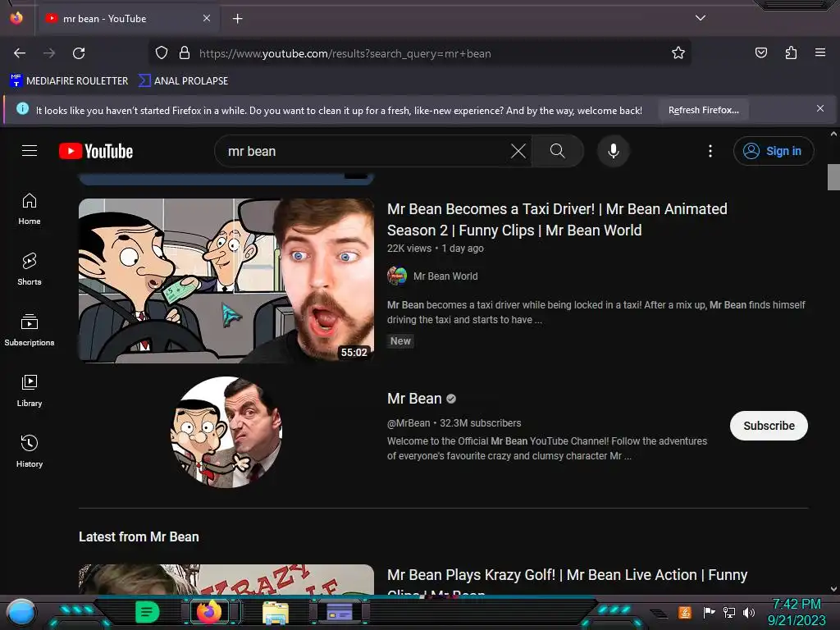
Task: Open Firefox tracking protection shield icon
Action: pos(162,53)
